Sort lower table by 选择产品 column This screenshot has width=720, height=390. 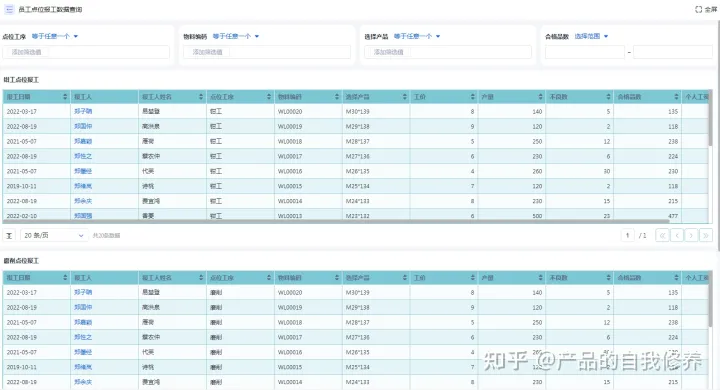(x=405, y=277)
